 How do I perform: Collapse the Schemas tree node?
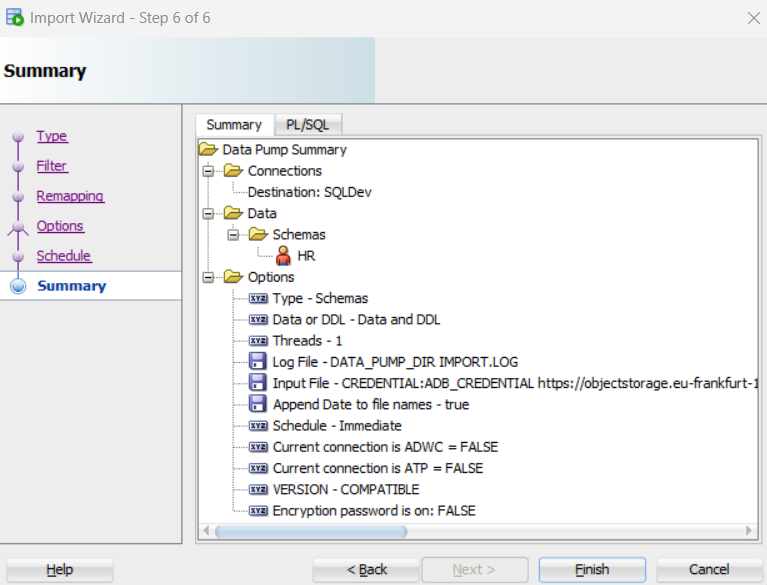(x=233, y=235)
